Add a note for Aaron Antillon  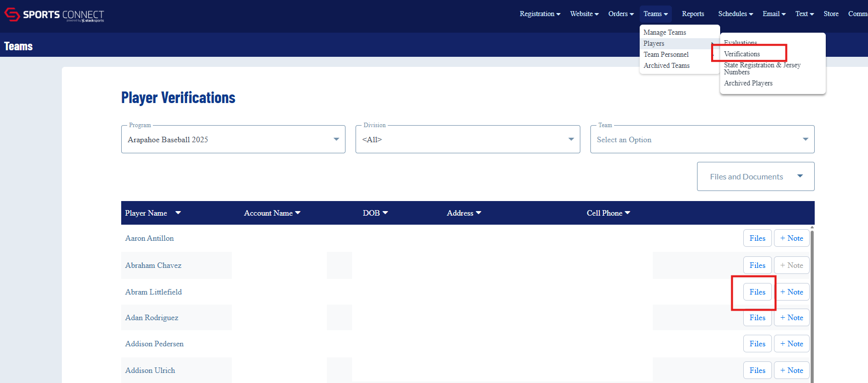click(792, 238)
